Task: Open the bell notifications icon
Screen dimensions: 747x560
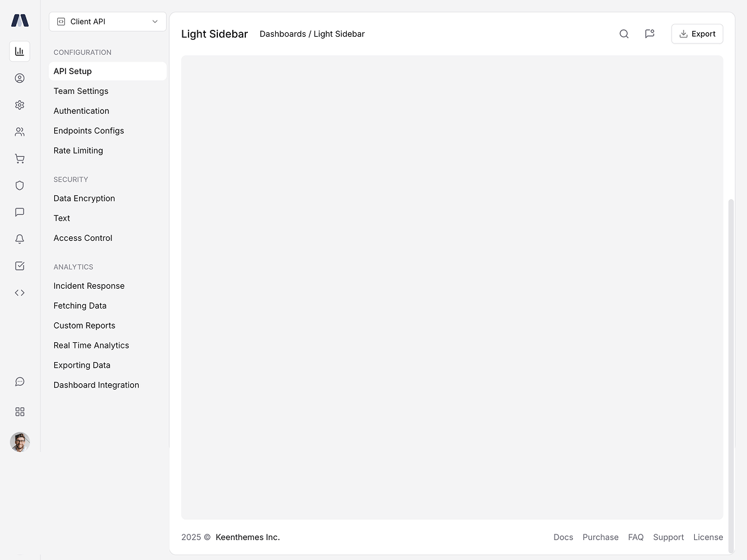Action: click(19, 239)
